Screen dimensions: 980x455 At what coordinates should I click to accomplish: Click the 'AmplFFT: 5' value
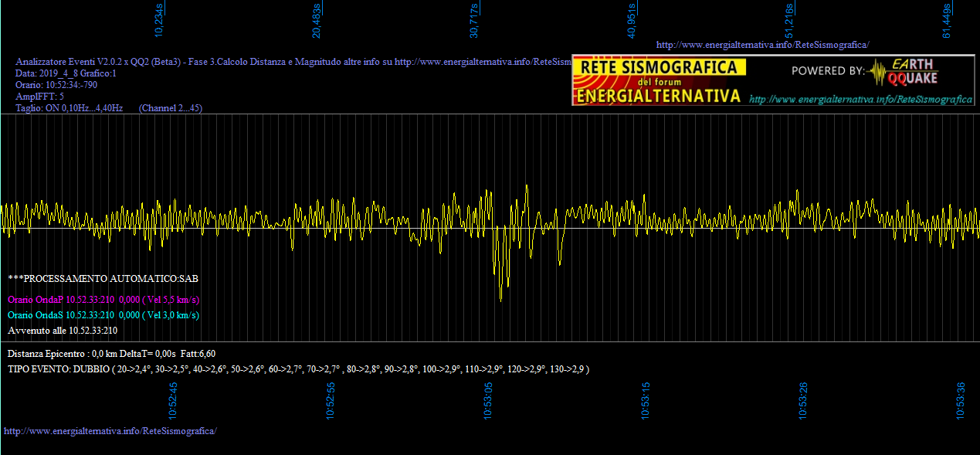point(40,97)
